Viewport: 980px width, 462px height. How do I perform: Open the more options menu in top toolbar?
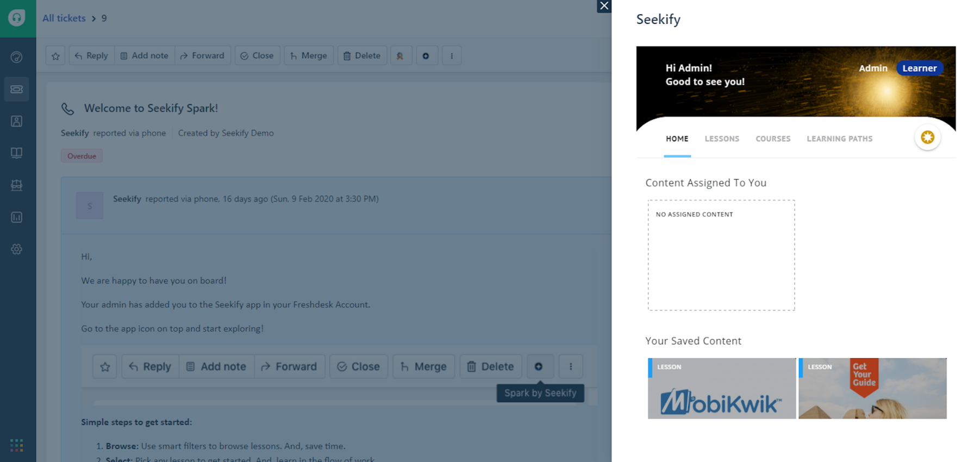[452, 55]
